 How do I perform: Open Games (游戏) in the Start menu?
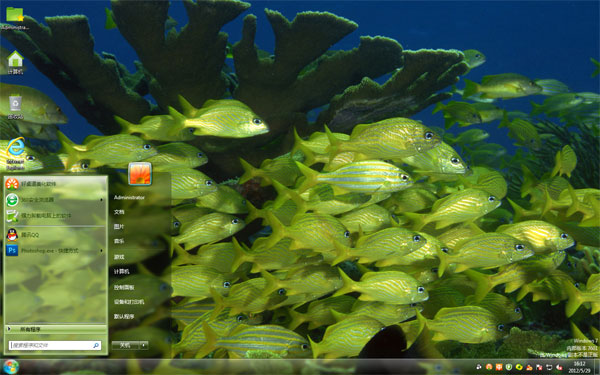click(x=119, y=257)
